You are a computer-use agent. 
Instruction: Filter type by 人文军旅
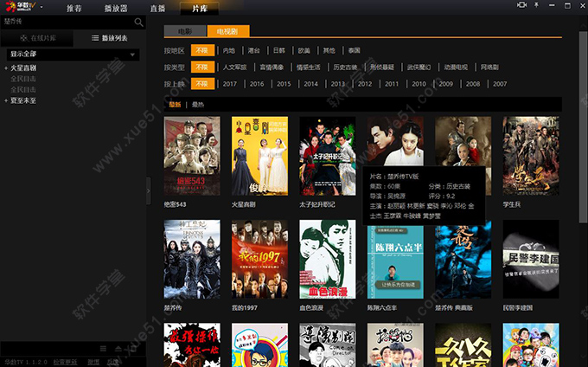[x=234, y=68]
